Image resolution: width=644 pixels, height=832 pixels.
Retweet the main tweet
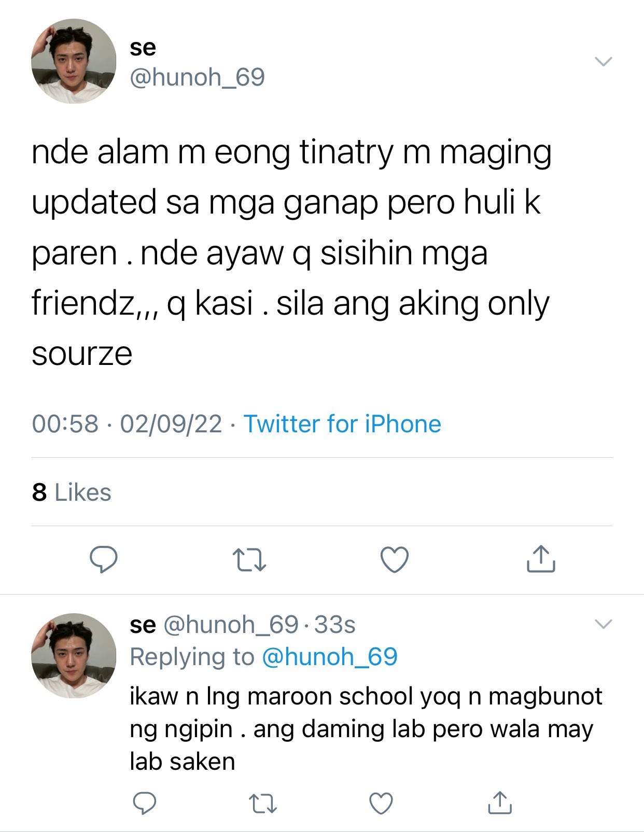click(x=249, y=560)
